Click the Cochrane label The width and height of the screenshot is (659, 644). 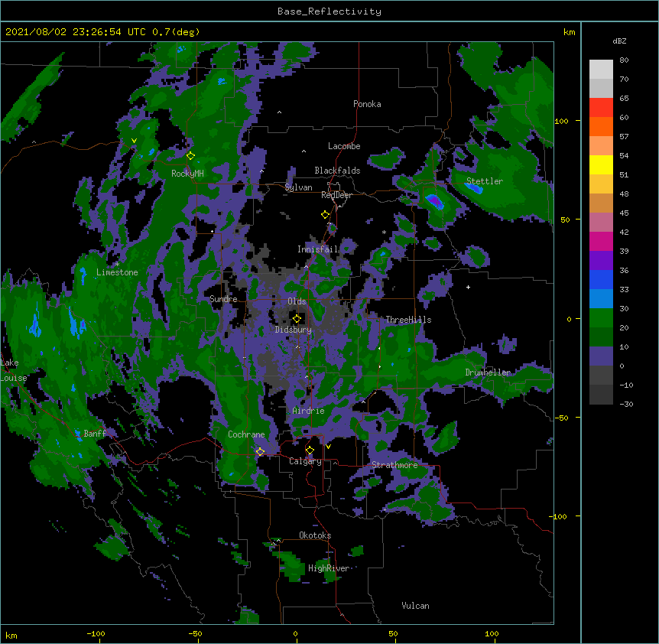tap(246, 434)
